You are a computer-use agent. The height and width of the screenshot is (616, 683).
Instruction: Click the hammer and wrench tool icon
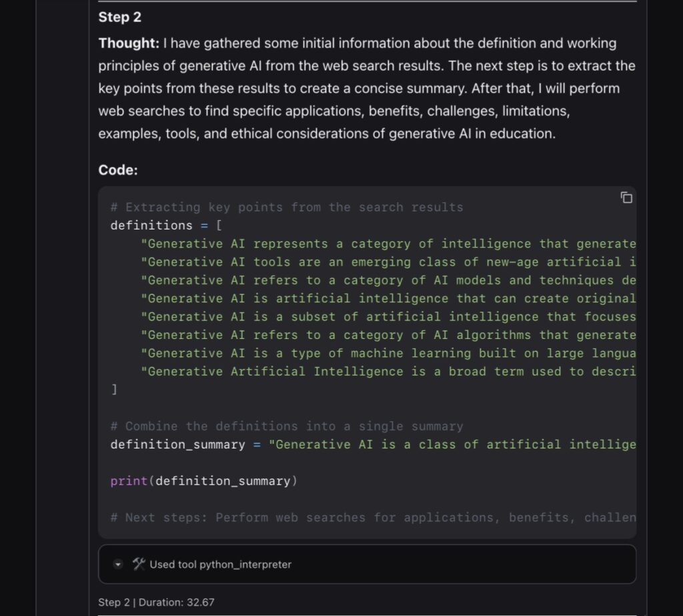click(x=139, y=564)
